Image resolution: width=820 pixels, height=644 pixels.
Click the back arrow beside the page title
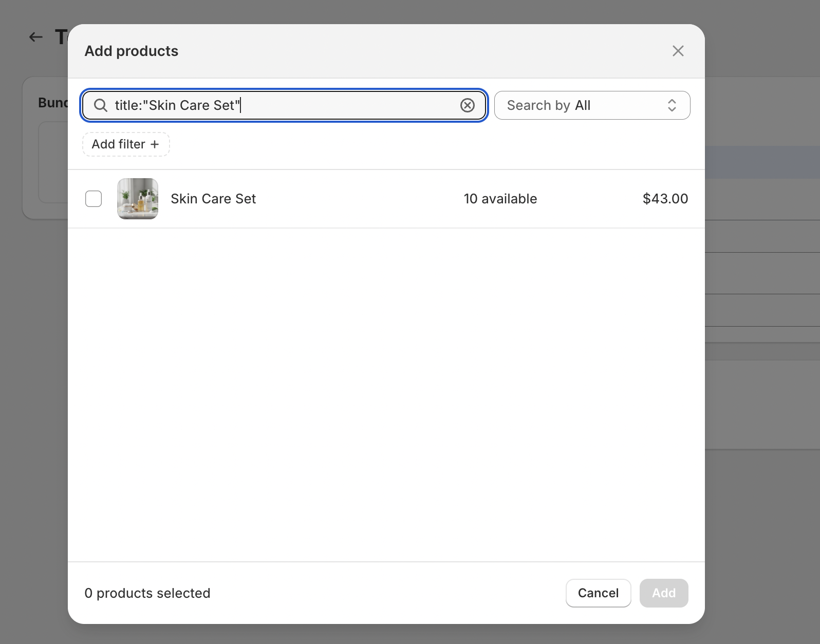click(35, 37)
